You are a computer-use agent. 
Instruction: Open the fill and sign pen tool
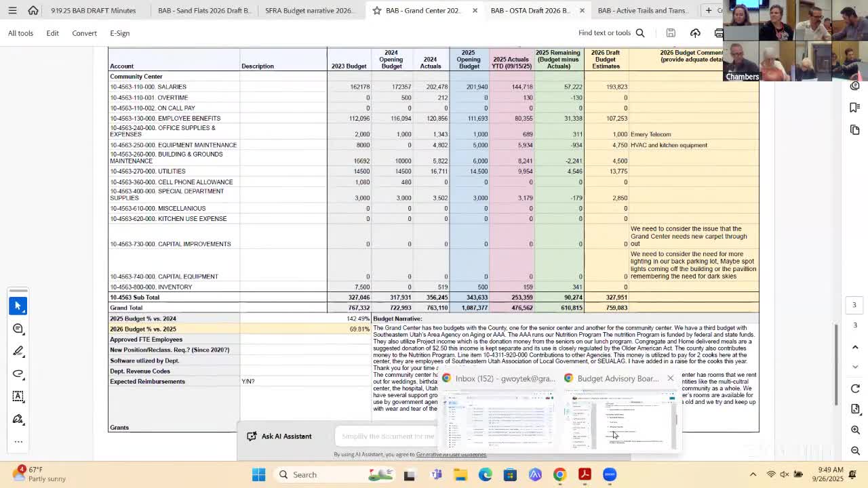18,419
